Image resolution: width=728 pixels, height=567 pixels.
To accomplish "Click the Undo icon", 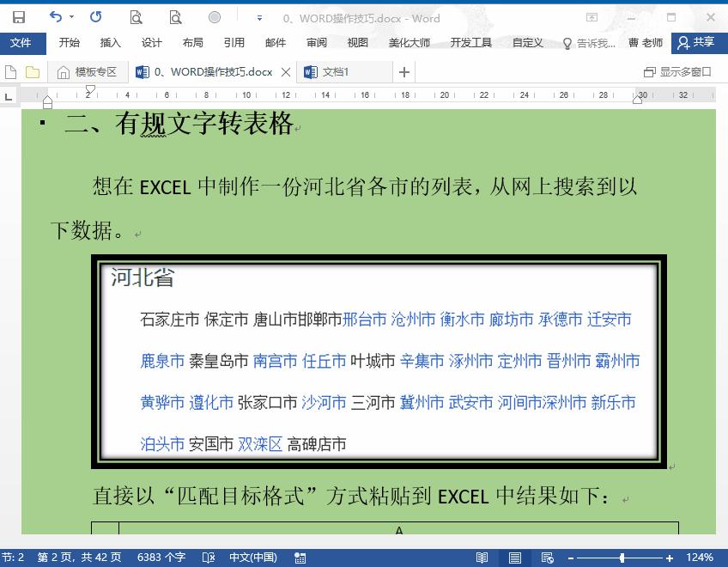I will pyautogui.click(x=55, y=17).
